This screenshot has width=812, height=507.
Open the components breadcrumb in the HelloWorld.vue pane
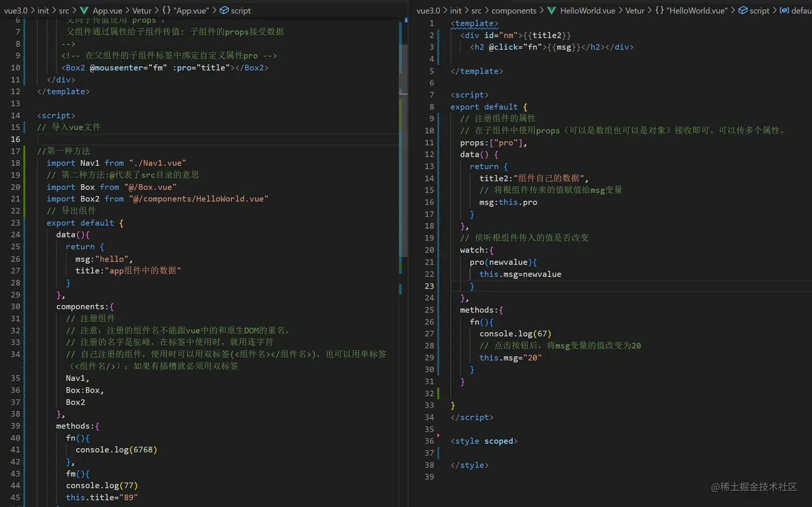514,10
